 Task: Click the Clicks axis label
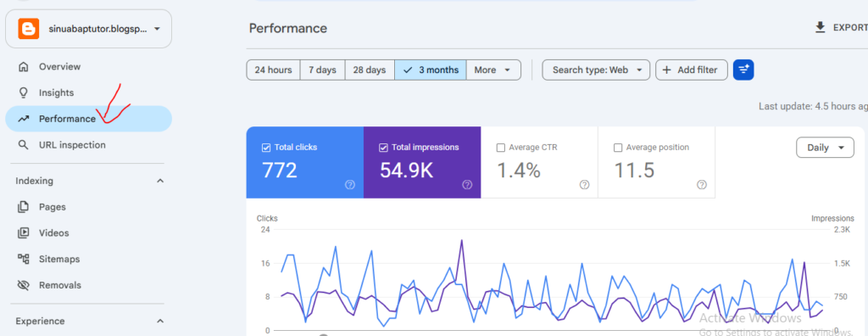coord(267,218)
